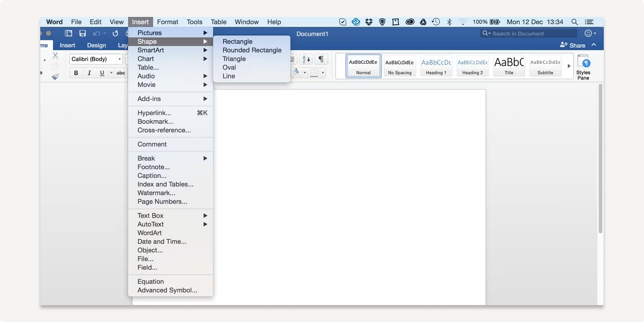644x322 pixels.
Task: Open the Text Box submenu
Action: click(x=171, y=215)
